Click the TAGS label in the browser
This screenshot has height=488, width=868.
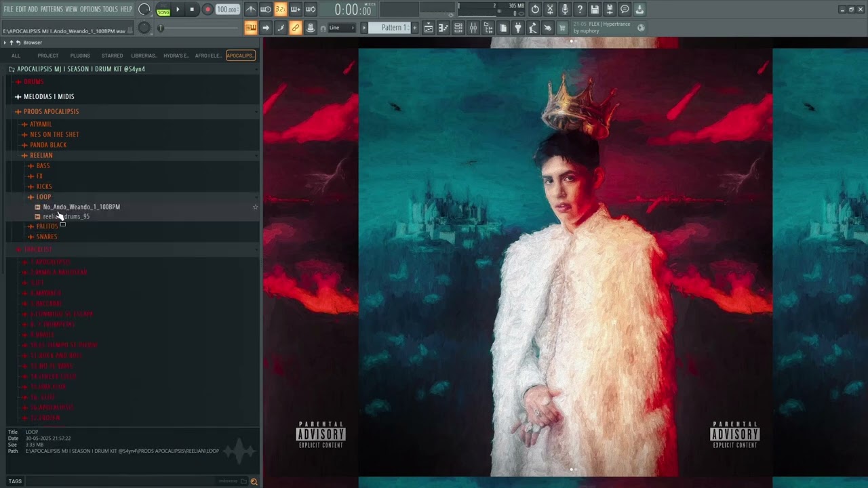click(x=15, y=481)
